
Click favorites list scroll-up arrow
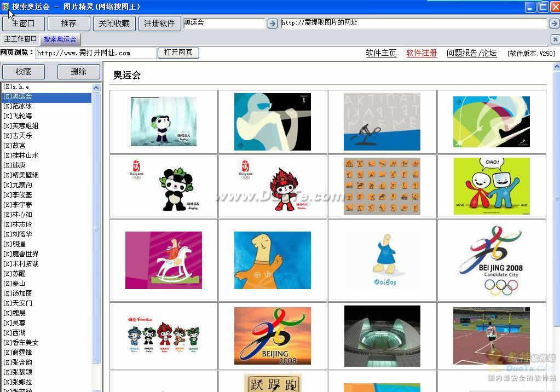point(96,88)
